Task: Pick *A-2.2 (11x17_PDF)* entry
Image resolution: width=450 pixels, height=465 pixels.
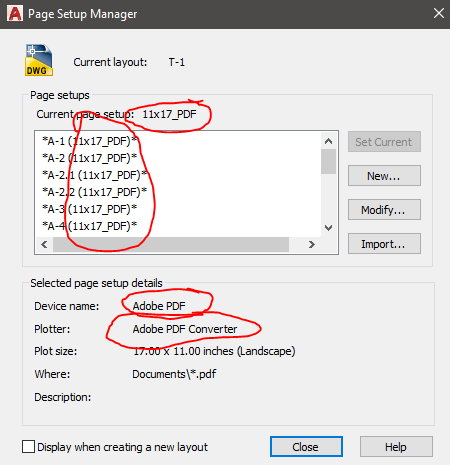Action: click(x=94, y=192)
